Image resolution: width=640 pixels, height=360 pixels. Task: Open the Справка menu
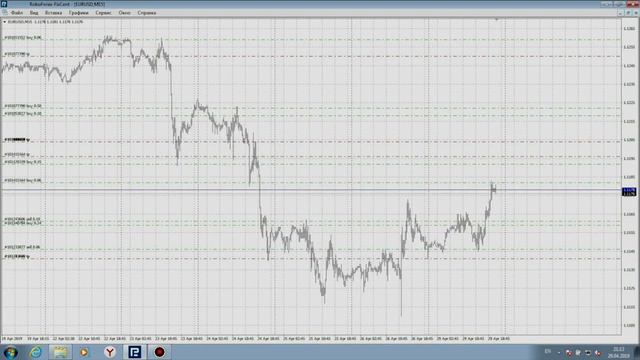147,13
